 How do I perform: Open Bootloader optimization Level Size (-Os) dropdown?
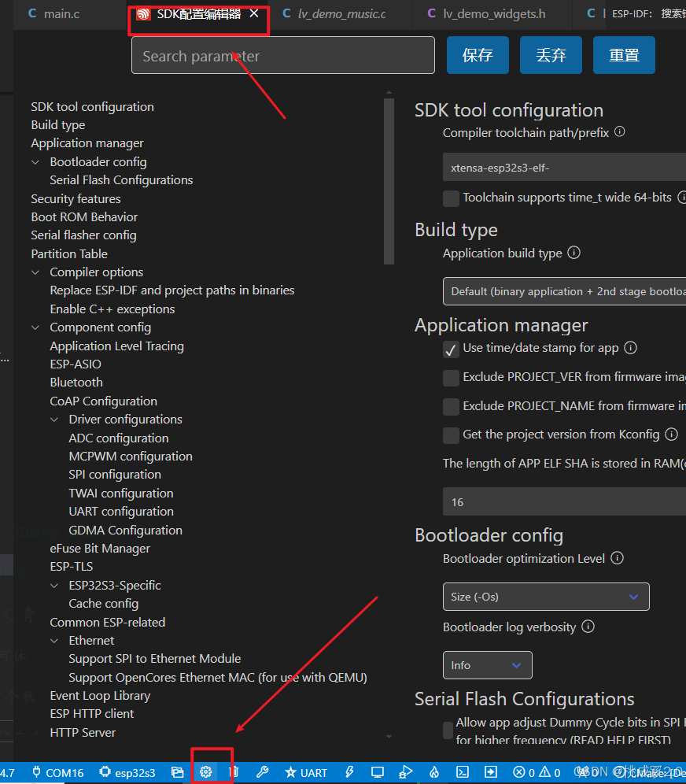[x=546, y=597]
